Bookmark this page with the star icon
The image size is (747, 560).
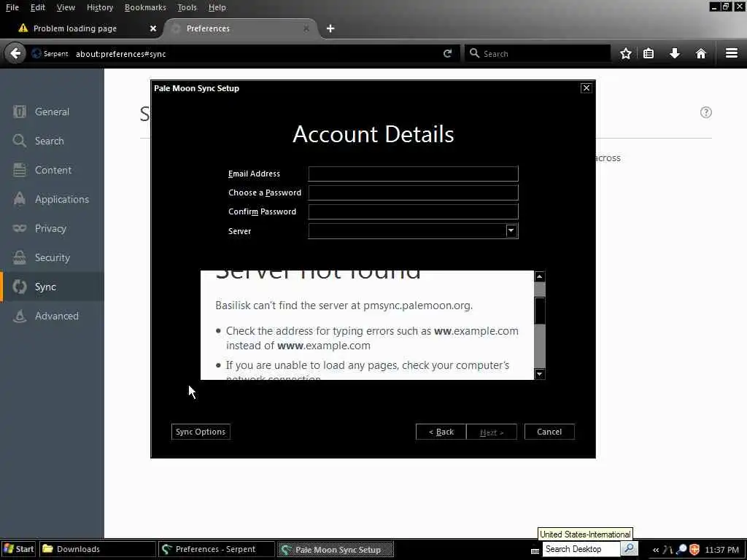625,53
